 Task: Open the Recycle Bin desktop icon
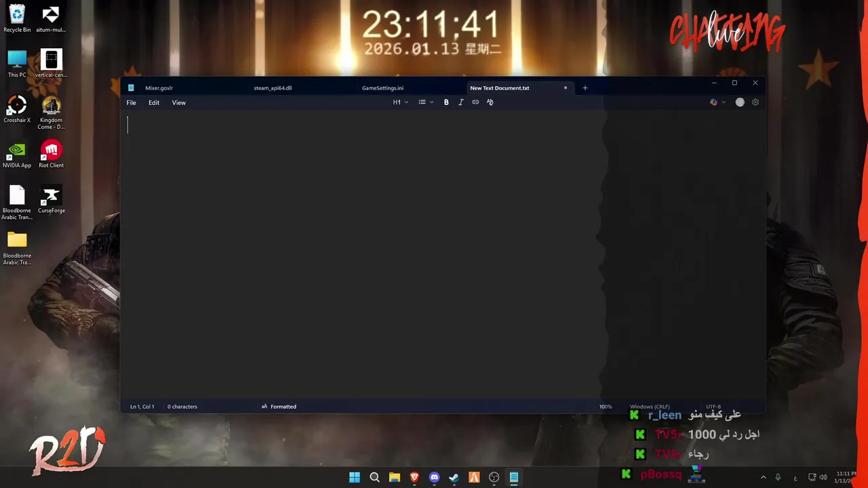coord(17,19)
